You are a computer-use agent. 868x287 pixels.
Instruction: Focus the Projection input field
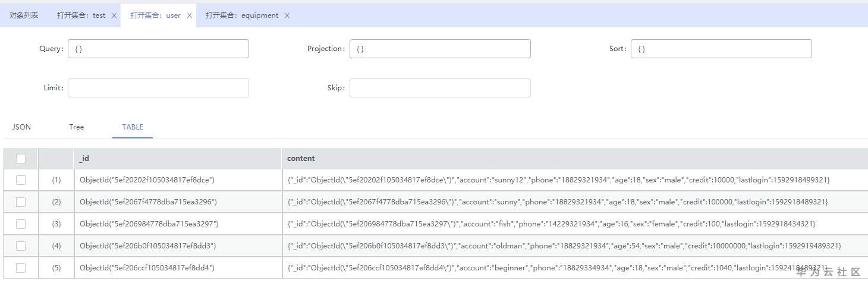click(x=440, y=49)
